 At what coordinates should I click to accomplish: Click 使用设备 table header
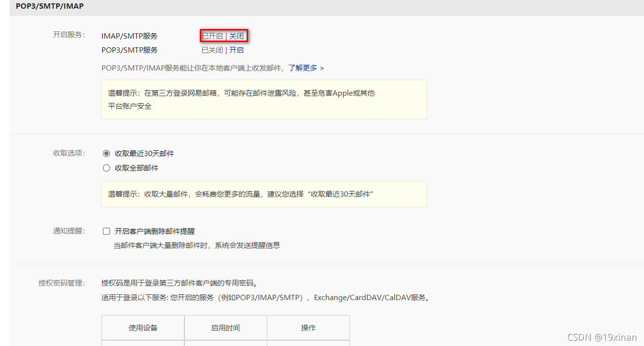click(143, 328)
